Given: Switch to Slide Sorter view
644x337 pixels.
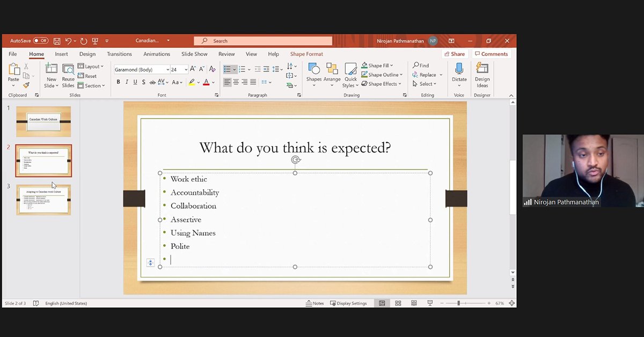Looking at the screenshot, I should pyautogui.click(x=398, y=303).
